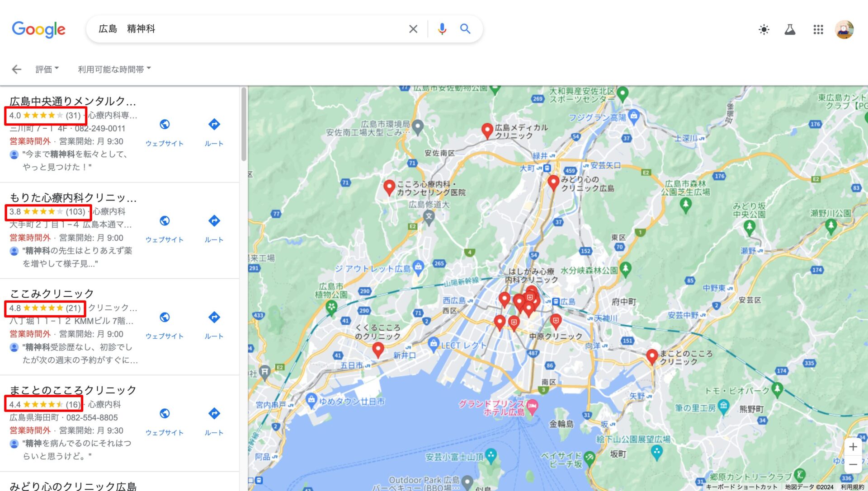
Task: Open 広島中央通りメンタルクリニック listing title
Action: click(73, 101)
